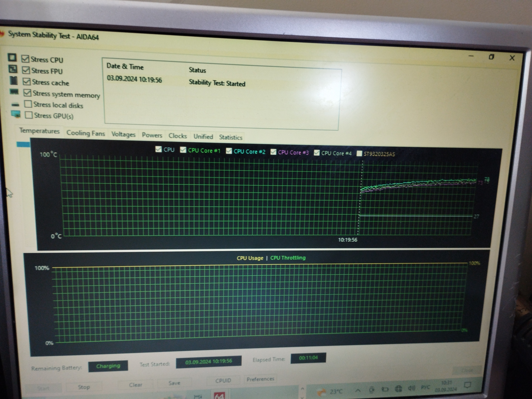532x399 pixels.
Task: Click the FPU stress icon
Action: pyautogui.click(x=13, y=69)
